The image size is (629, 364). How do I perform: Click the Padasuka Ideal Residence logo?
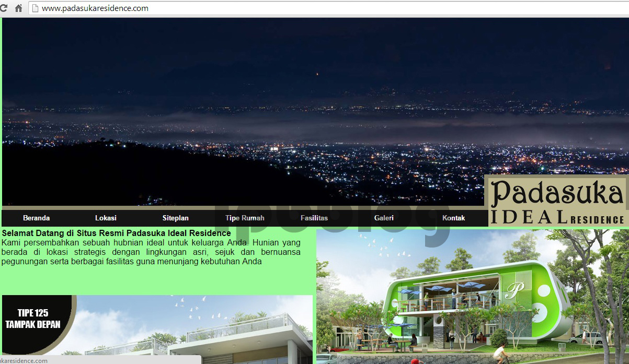557,201
